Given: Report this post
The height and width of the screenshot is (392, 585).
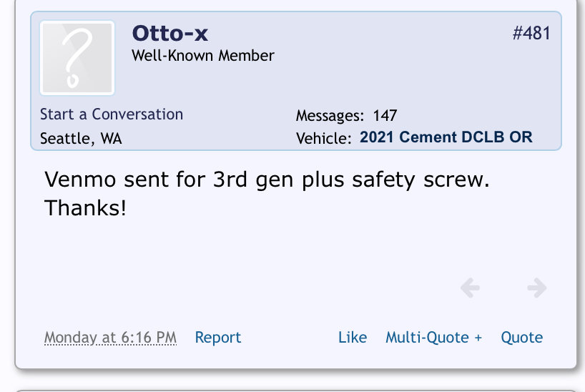Looking at the screenshot, I should pos(218,337).
